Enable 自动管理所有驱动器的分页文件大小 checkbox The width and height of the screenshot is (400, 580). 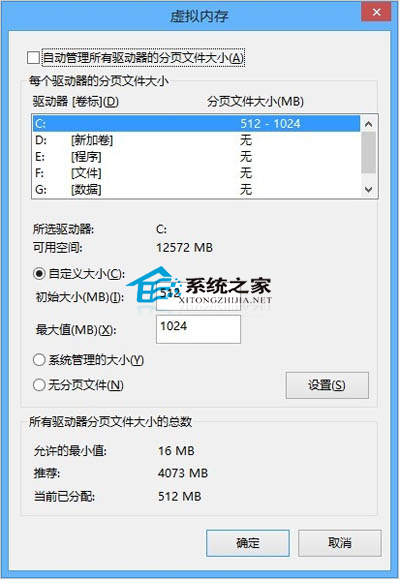[33, 58]
